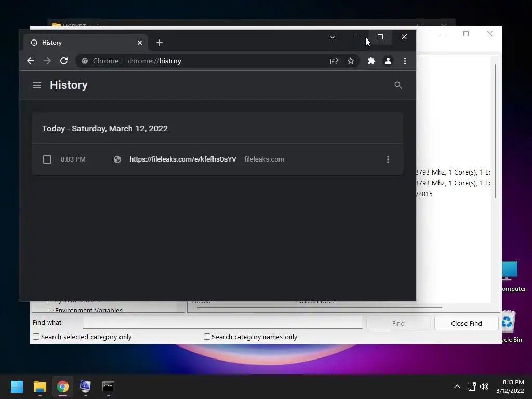Click the fileleaks.com domain text

[264, 159]
